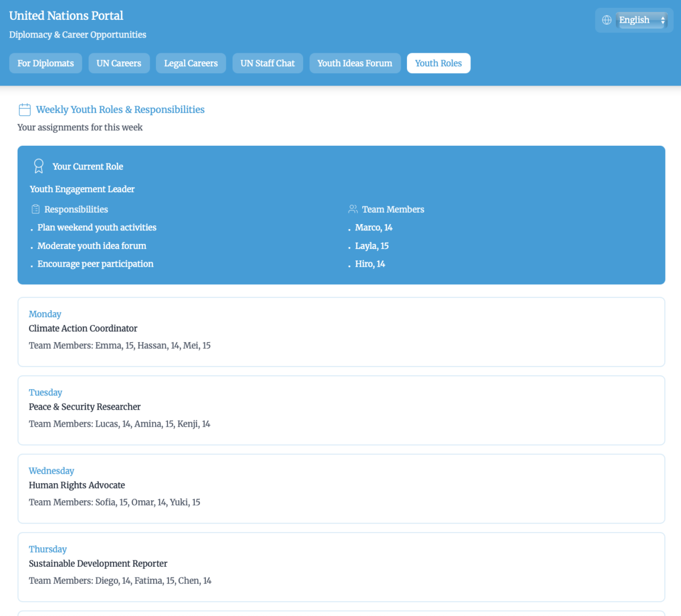Screen dimensions: 681x616
Task: Click team member 'Marco, 14'
Action: [x=374, y=227]
